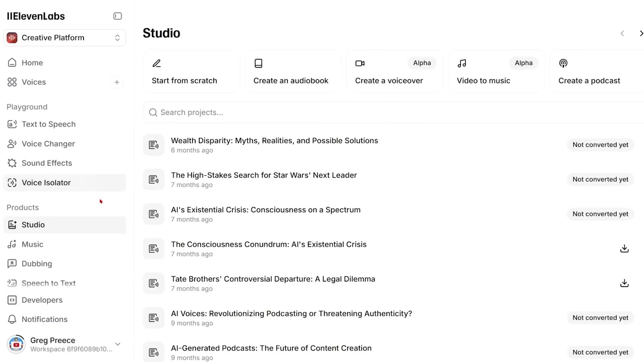Open AI Voices: Revolutionizing Podcasting project

[291, 313]
